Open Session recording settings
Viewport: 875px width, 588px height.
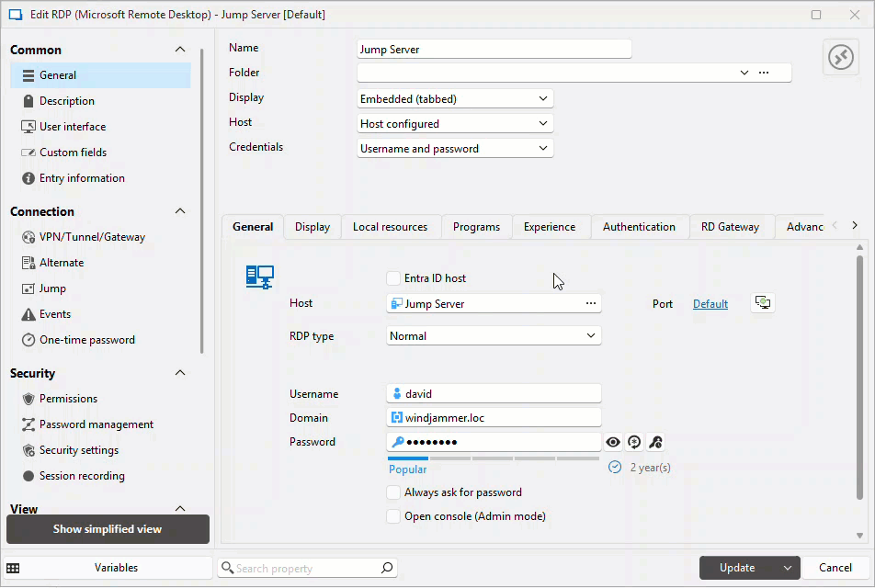tap(82, 476)
